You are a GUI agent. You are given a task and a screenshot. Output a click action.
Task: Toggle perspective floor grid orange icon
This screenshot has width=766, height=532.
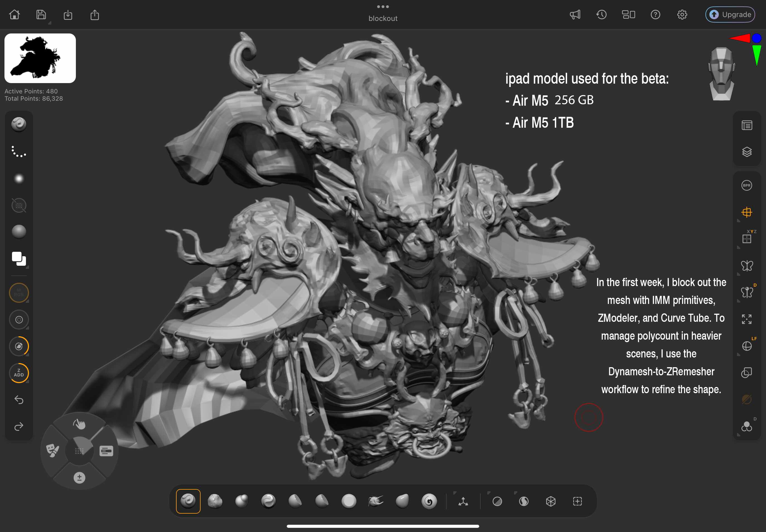point(747,212)
